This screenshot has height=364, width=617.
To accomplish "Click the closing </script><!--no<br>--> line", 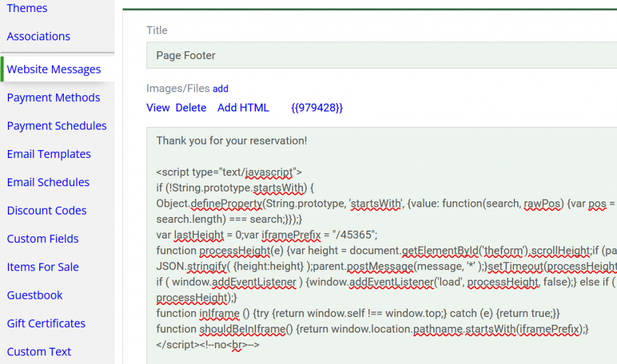I will 208,345.
